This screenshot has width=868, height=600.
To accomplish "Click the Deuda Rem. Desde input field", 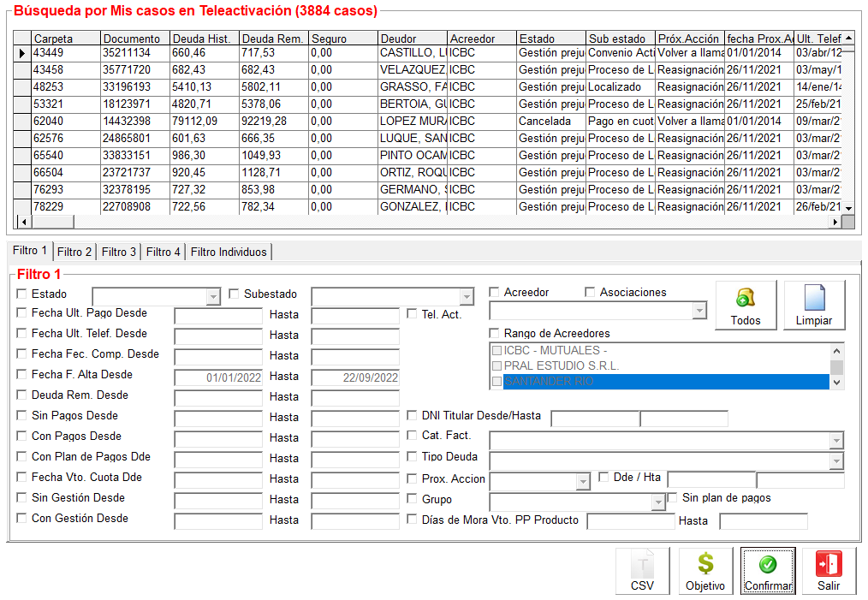I will pos(218,398).
